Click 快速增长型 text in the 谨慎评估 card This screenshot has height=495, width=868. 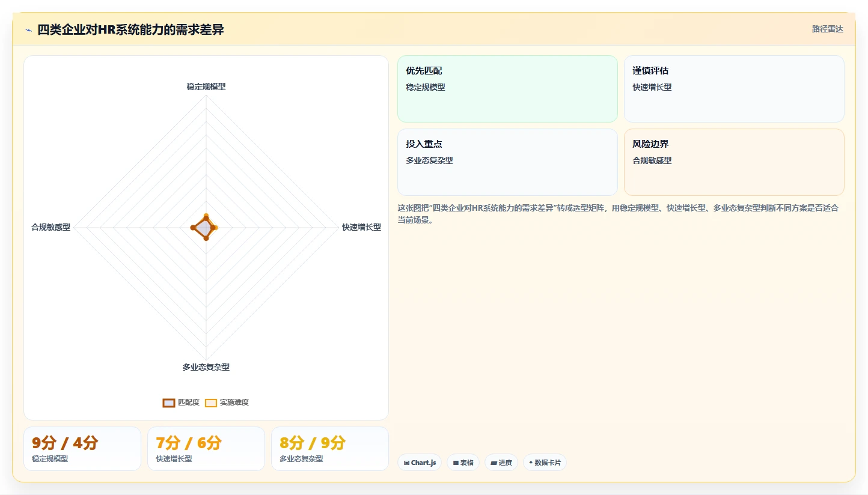click(x=652, y=87)
